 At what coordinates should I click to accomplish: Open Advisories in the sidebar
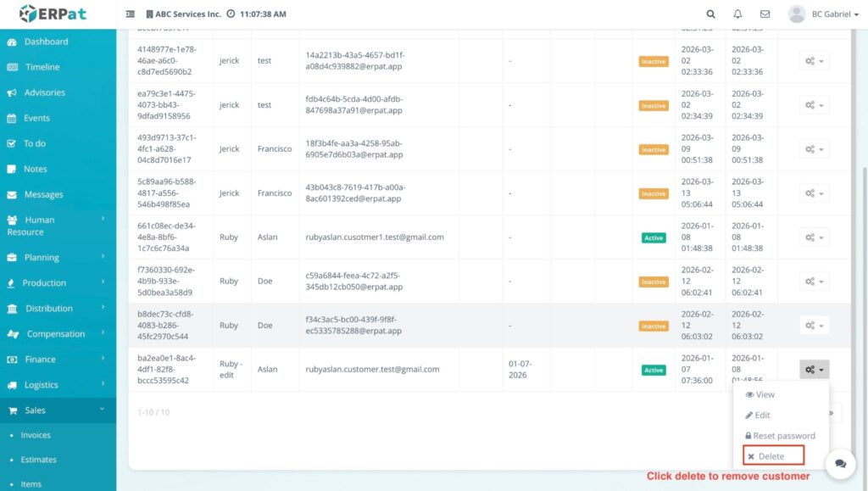(x=44, y=92)
